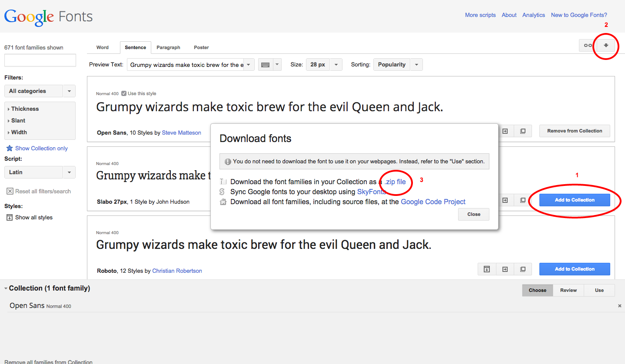
Task: Click the Open Sans sample sentence preview
Action: [x=269, y=107]
